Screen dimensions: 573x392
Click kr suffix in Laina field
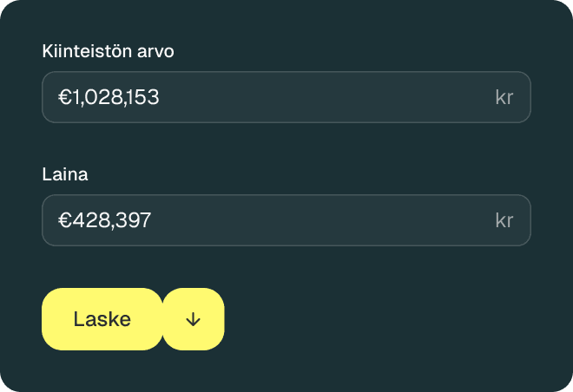pos(504,220)
